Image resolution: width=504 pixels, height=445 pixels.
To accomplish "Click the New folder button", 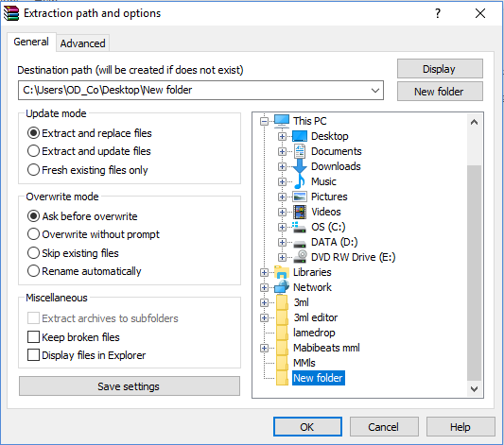I will (x=440, y=92).
